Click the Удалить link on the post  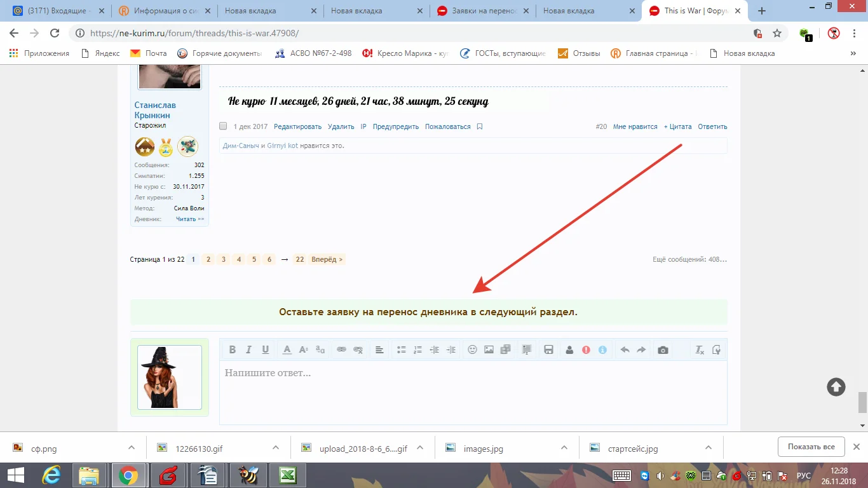[341, 126]
